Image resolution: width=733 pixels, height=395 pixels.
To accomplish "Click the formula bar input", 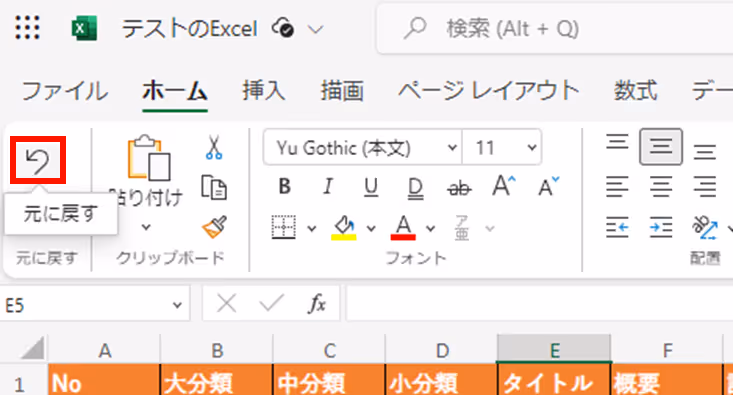I will [539, 304].
